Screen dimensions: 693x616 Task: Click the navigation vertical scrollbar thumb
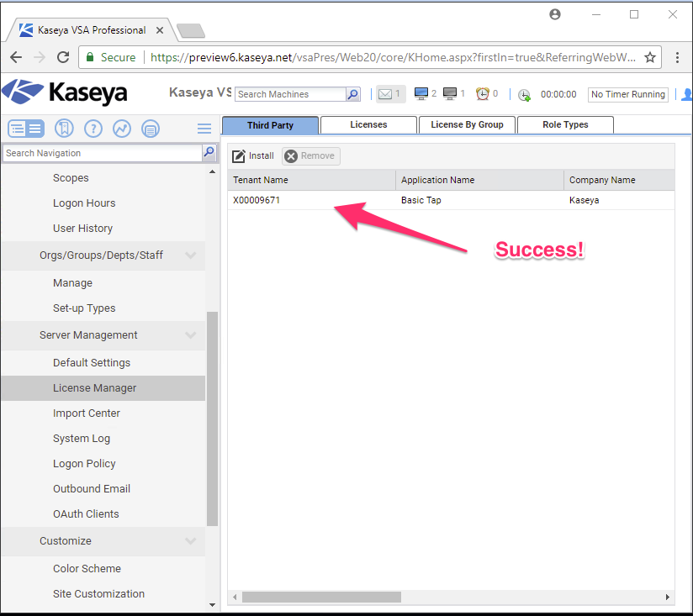tap(212, 419)
